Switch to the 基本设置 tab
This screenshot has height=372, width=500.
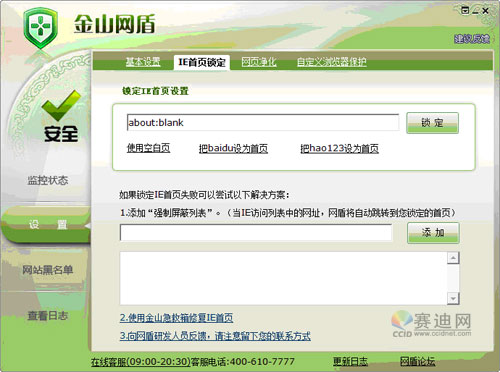click(143, 62)
